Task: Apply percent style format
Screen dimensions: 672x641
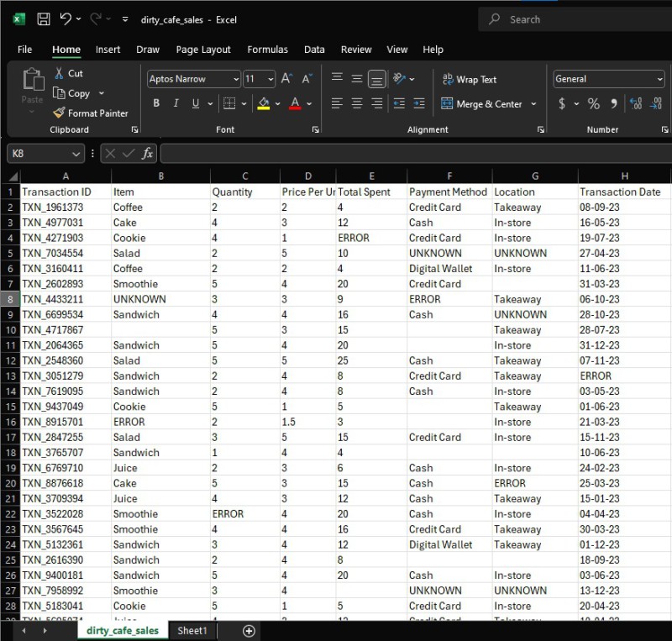Action: click(x=594, y=104)
